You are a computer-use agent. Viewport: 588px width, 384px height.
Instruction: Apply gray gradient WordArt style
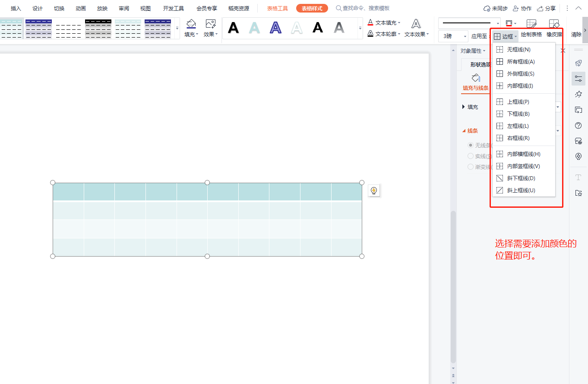tap(339, 28)
